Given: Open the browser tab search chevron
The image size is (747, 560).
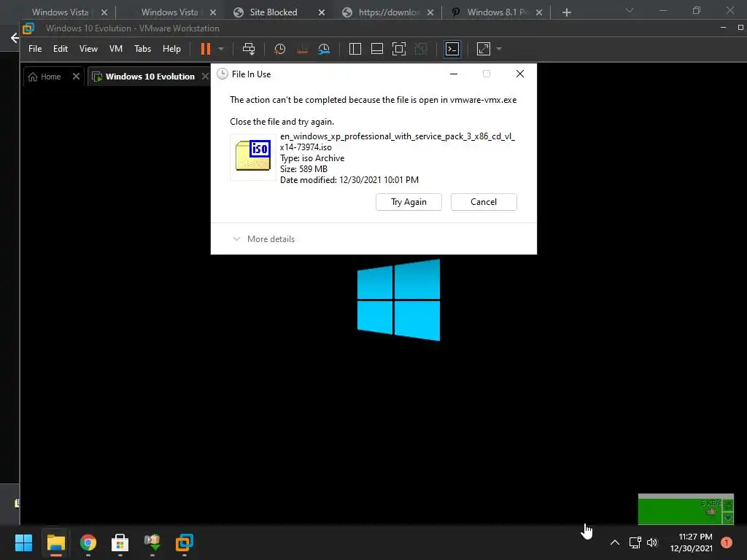Looking at the screenshot, I should pyautogui.click(x=630, y=10).
